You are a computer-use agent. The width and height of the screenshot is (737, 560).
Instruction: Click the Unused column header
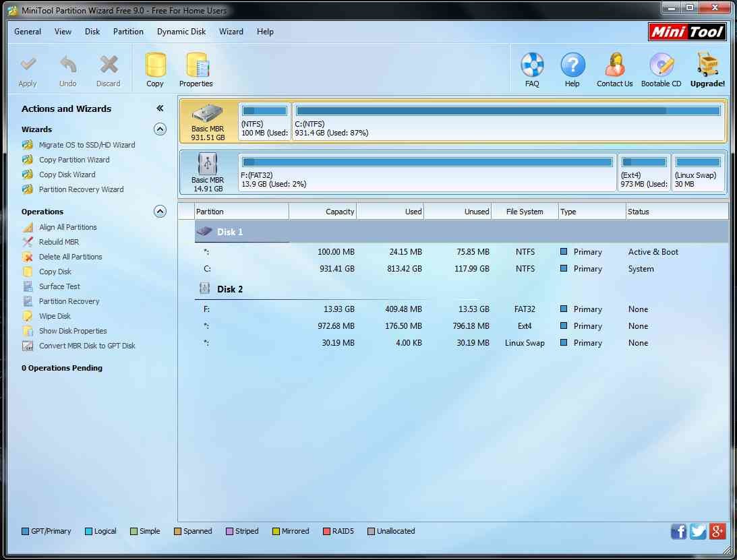pyautogui.click(x=458, y=212)
